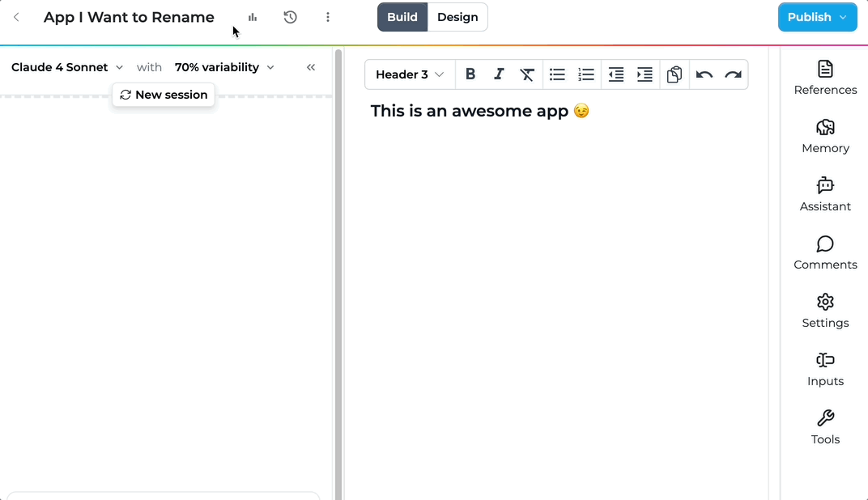Expand the Publish dropdown arrow
This screenshot has width=868, height=500.
click(843, 17)
